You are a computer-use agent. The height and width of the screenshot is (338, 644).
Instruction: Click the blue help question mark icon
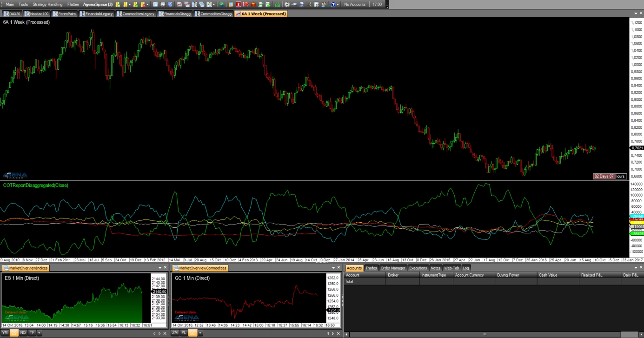pyautogui.click(x=333, y=4)
